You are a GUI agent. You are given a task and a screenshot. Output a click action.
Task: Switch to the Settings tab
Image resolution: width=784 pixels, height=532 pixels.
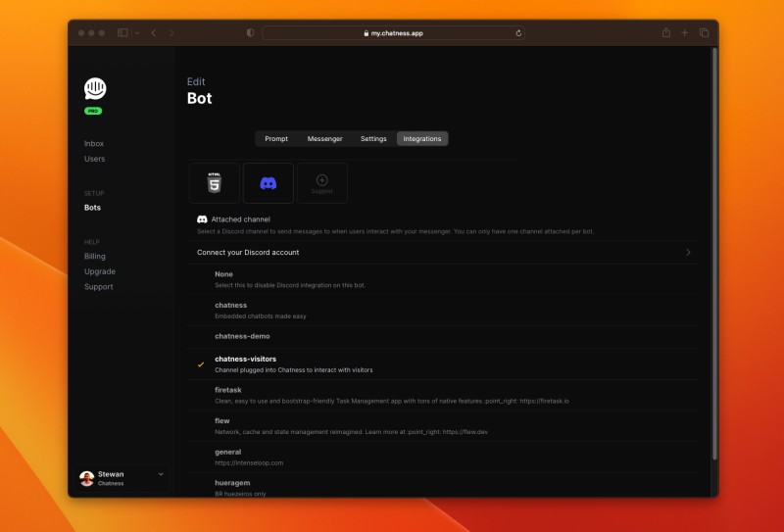click(x=373, y=139)
